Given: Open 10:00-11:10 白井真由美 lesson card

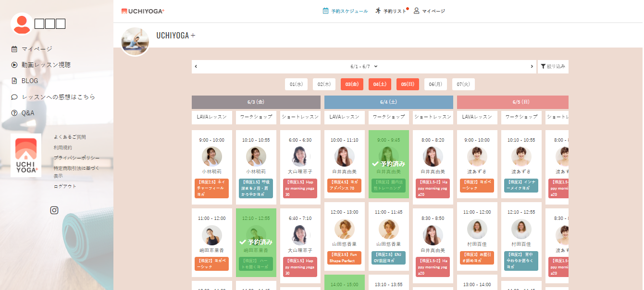Looking at the screenshot, I should (345, 163).
